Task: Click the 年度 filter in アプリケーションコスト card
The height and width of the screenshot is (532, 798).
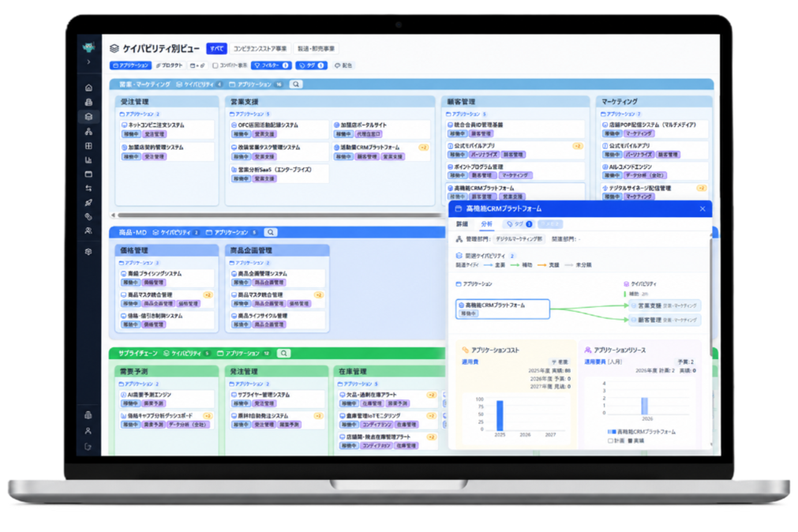Action: pyautogui.click(x=560, y=362)
